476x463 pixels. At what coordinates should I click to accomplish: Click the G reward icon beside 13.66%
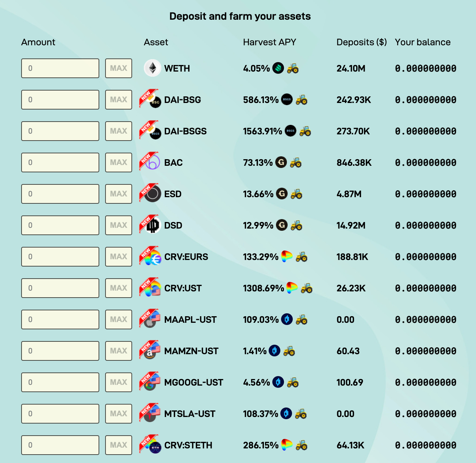pos(282,194)
